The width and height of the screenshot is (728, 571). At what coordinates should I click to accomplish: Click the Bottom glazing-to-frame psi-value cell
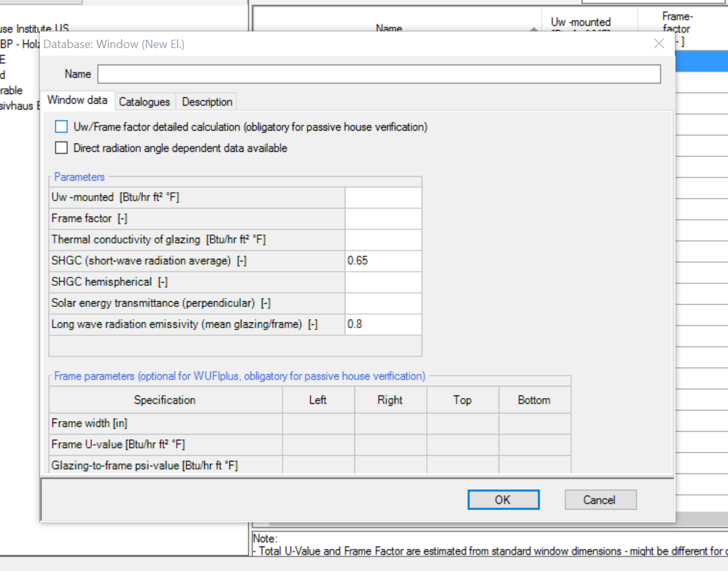(535, 465)
